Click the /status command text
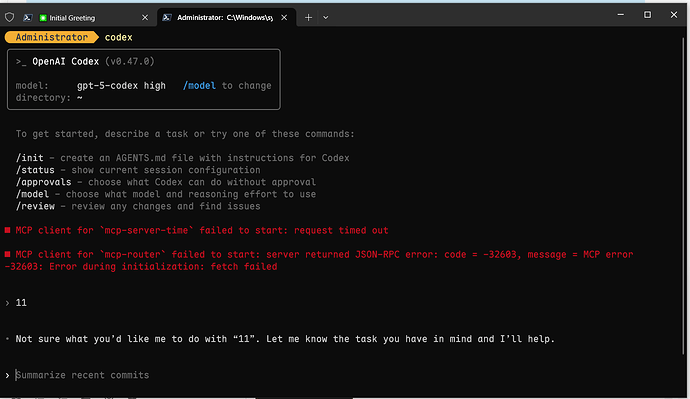The width and height of the screenshot is (690, 399). click(35, 170)
